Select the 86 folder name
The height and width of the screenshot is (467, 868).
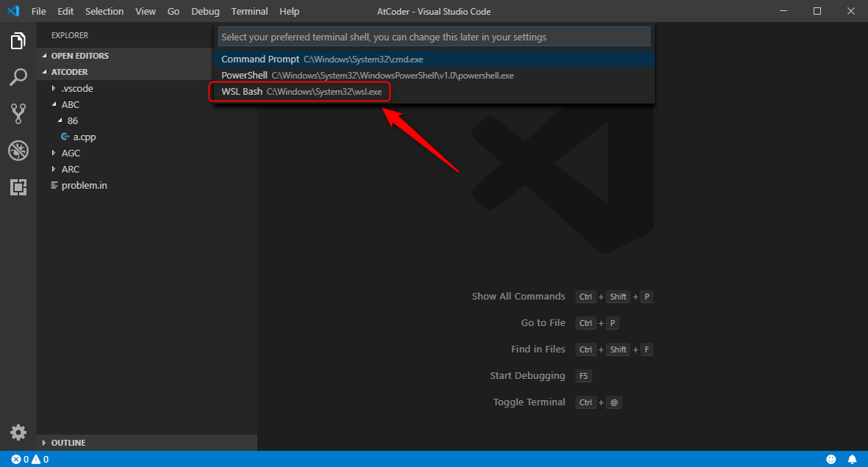pyautogui.click(x=73, y=120)
